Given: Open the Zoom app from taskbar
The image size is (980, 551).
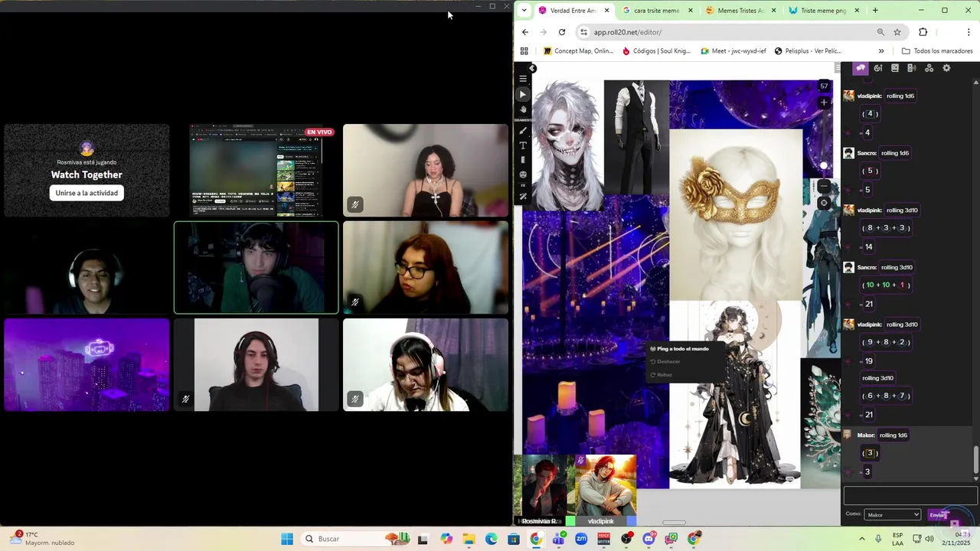Looking at the screenshot, I should click(x=581, y=539).
